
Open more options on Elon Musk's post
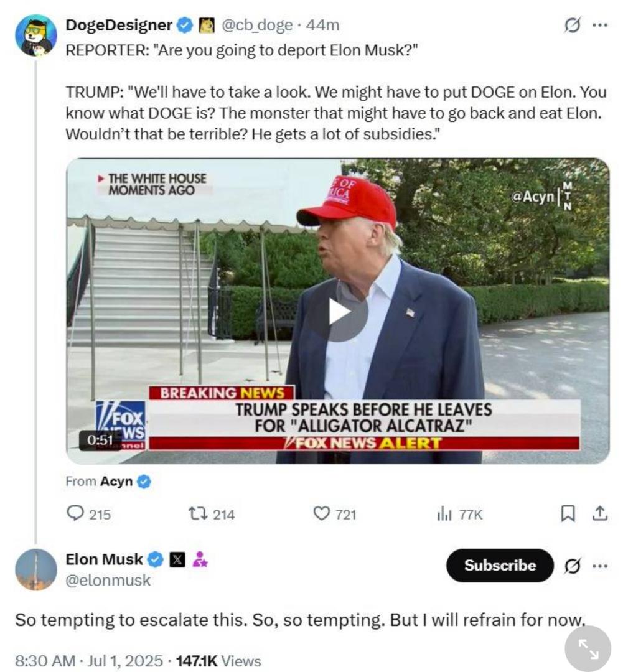click(600, 566)
